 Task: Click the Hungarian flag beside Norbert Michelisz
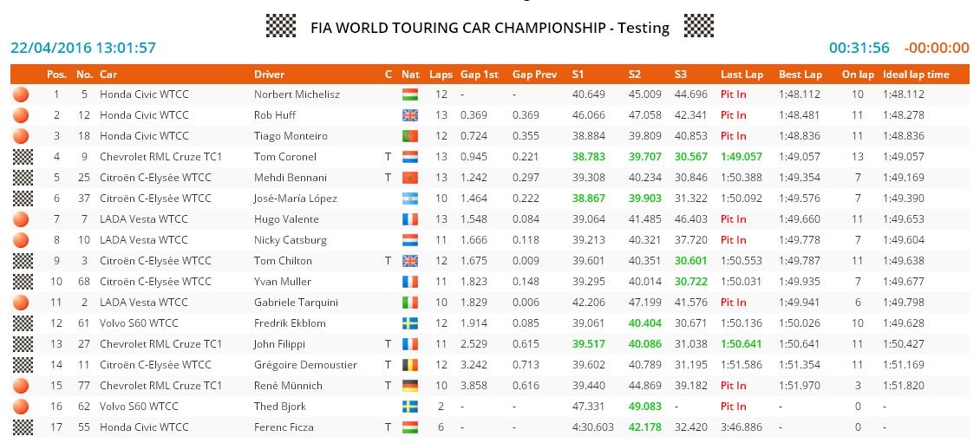(x=410, y=94)
